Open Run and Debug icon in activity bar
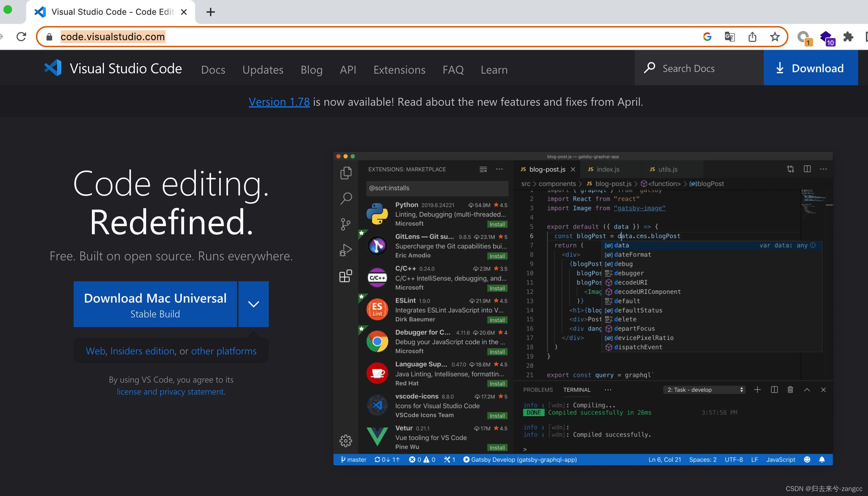This screenshot has height=496, width=868. (346, 250)
